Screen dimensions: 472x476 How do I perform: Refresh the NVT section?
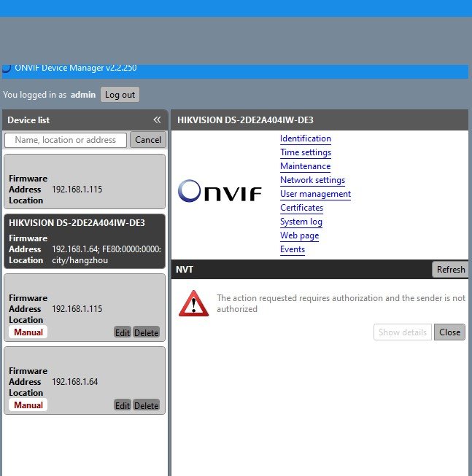[x=450, y=269]
